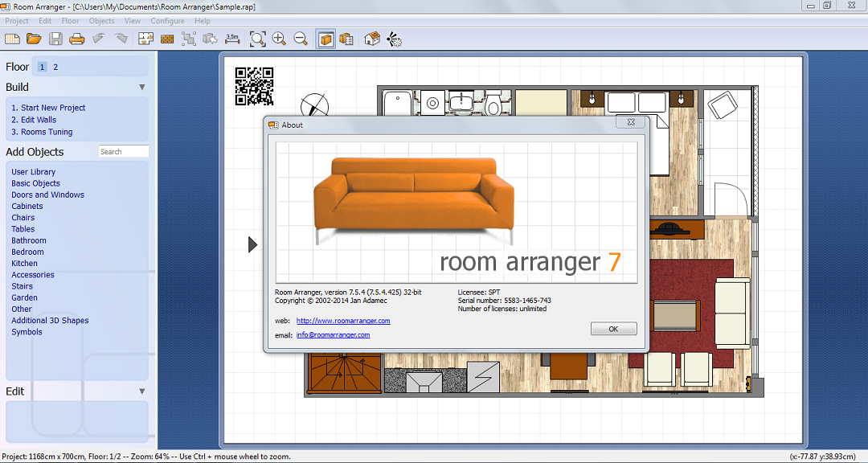Click the Redo arrow icon
Viewport: 868px width, 463px height.
[121, 39]
